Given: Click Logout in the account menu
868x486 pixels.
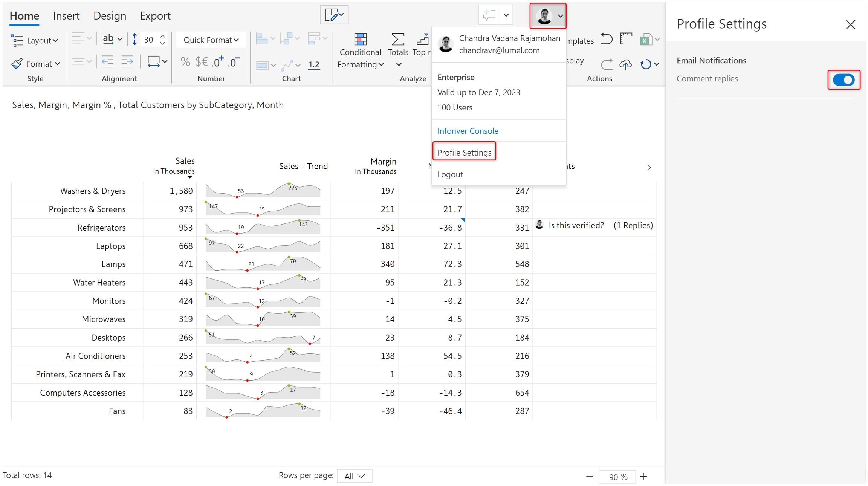Looking at the screenshot, I should (x=450, y=174).
